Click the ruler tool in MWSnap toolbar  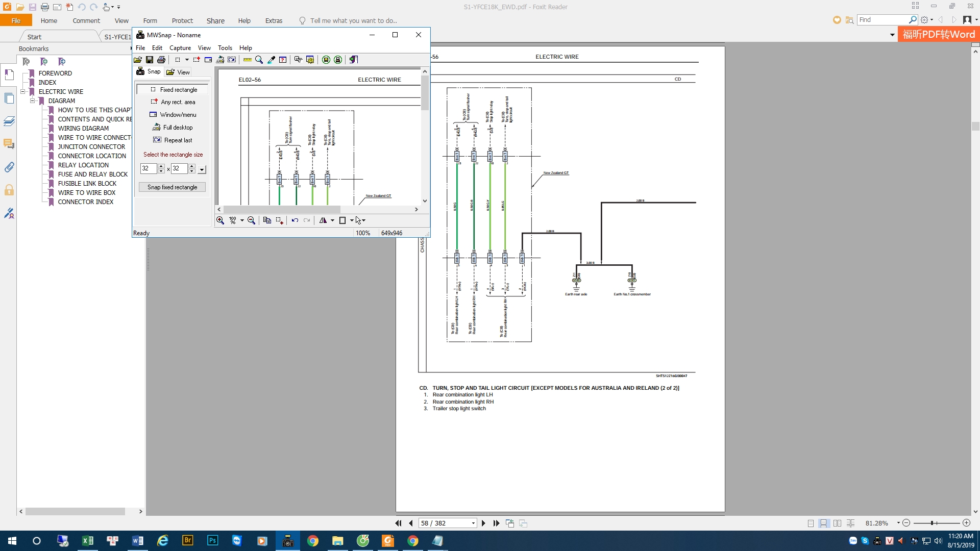248,60
